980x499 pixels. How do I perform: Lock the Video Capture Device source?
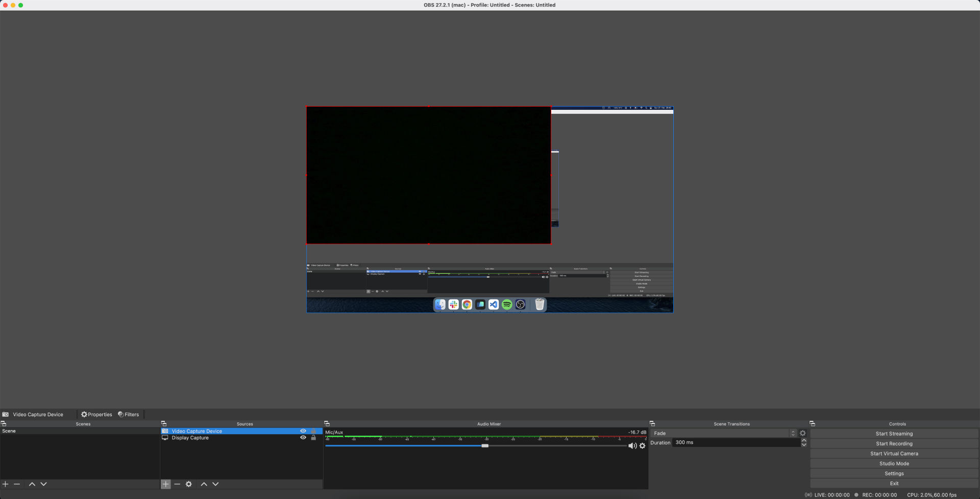pos(313,431)
